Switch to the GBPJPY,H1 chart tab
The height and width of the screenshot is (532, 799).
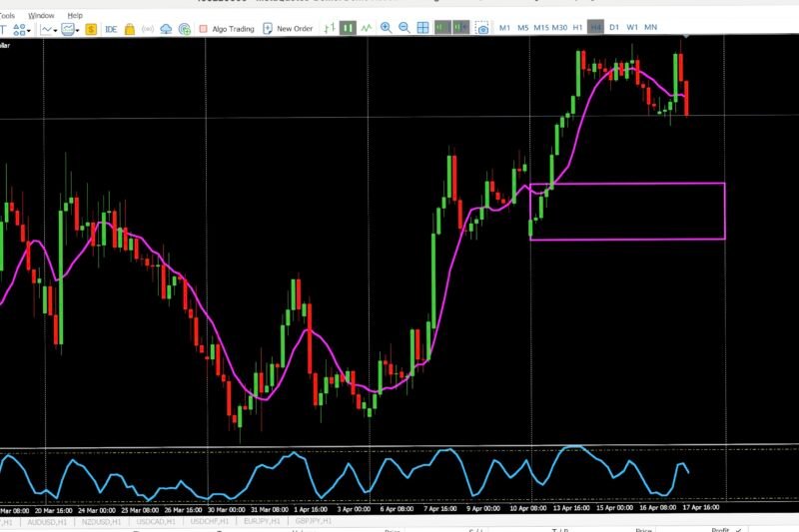point(314,522)
